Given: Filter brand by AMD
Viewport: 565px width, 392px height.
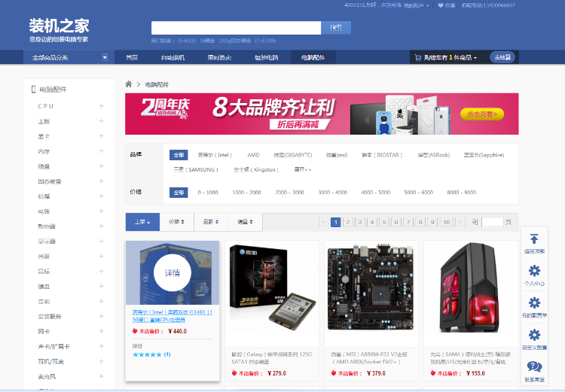Looking at the screenshot, I should 253,155.
